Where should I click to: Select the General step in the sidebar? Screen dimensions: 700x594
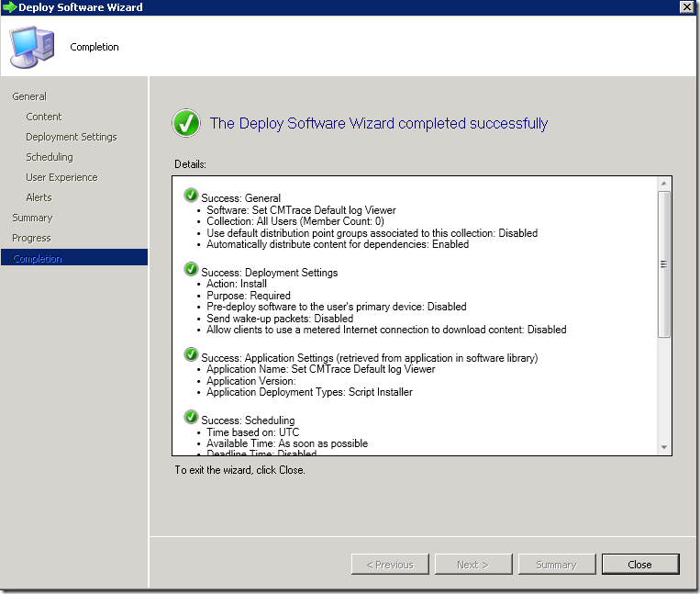pyautogui.click(x=29, y=96)
